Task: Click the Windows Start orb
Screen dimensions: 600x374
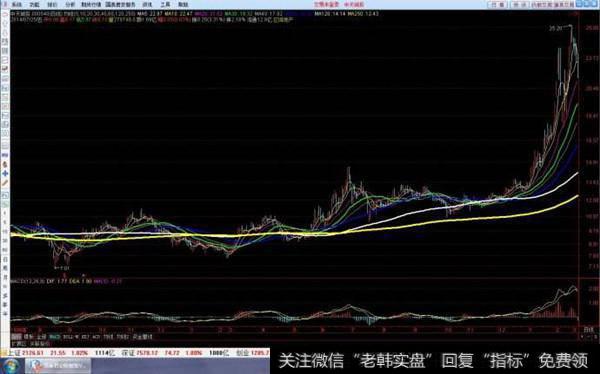Action: [11, 366]
